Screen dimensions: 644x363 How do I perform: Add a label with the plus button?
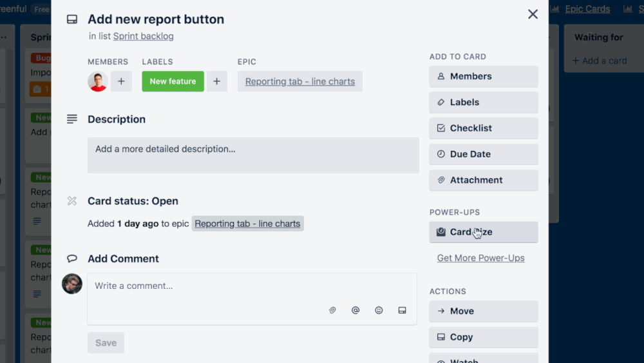pos(217,81)
